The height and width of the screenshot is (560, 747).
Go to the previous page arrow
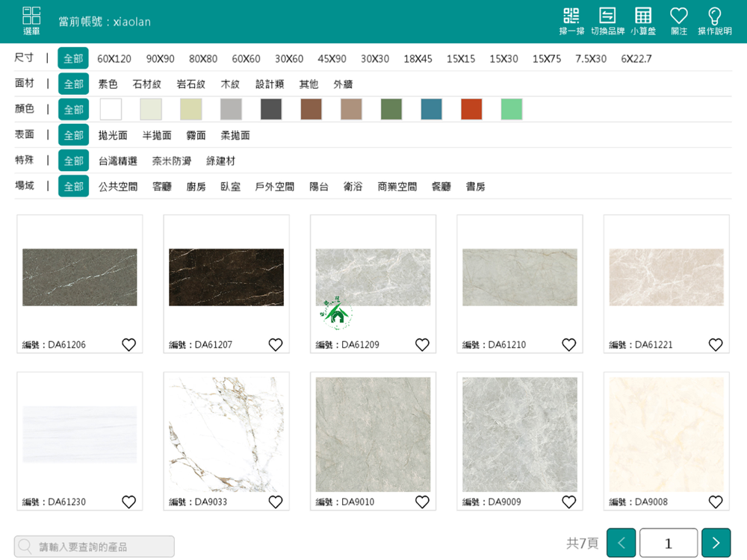click(622, 543)
